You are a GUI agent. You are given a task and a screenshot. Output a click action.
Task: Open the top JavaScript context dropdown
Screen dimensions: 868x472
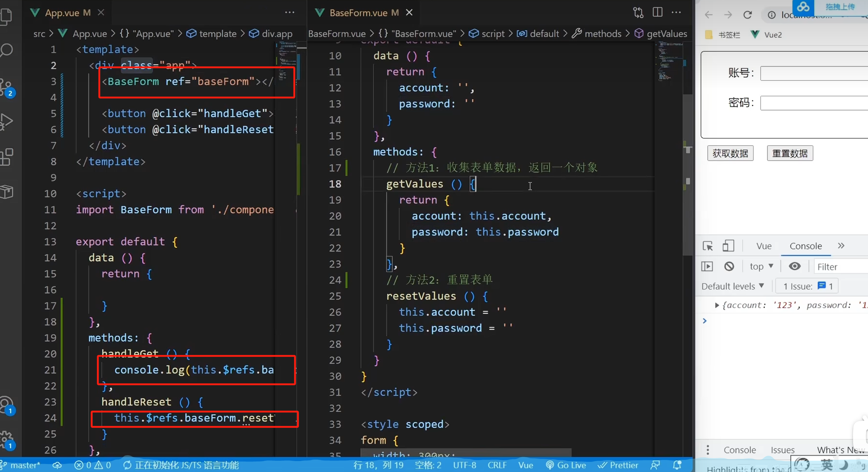pyautogui.click(x=761, y=266)
